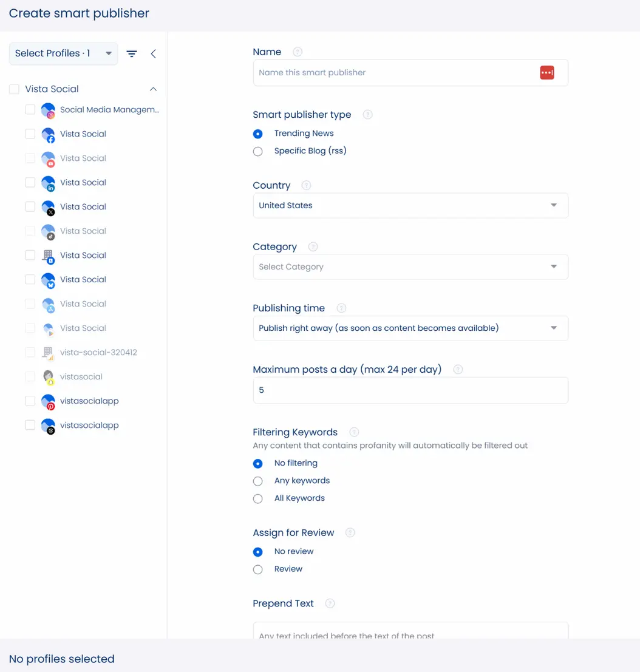Check the vistasocialapp Pinterest profile checkbox

pyautogui.click(x=30, y=401)
